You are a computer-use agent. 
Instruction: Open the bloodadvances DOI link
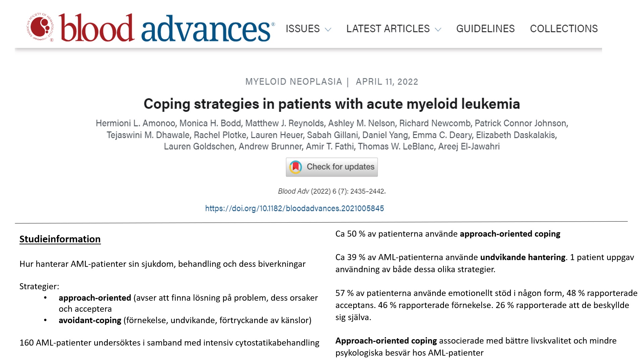click(x=294, y=208)
